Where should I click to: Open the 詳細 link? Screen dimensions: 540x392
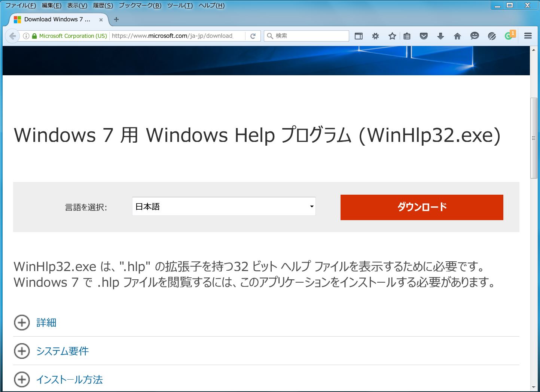coord(46,322)
